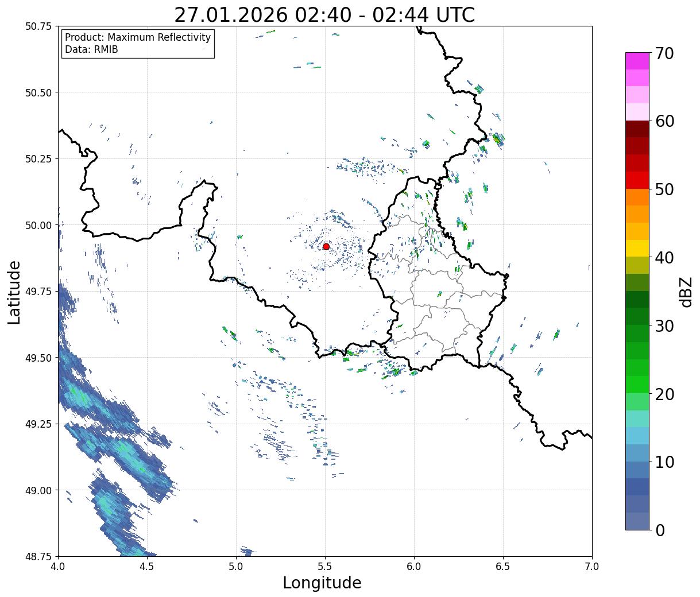Click latitude tick label 50.00
The image size is (700, 597).
[38, 225]
